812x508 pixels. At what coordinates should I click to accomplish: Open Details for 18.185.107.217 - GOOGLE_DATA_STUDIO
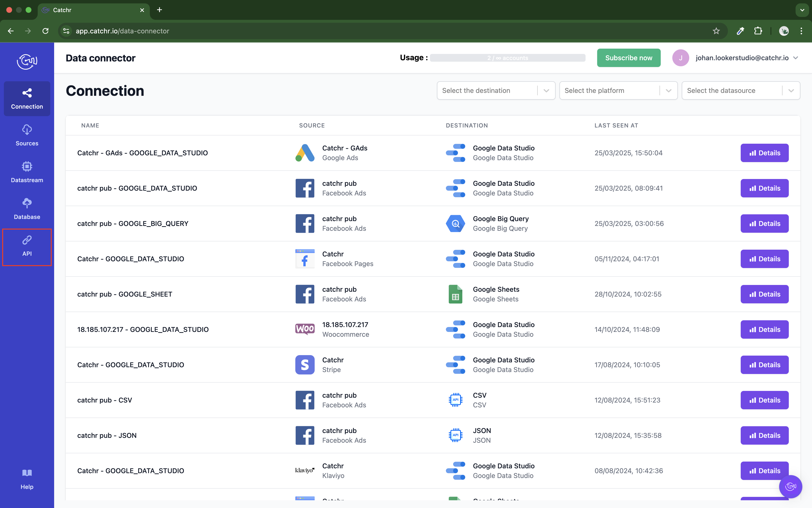tap(764, 329)
